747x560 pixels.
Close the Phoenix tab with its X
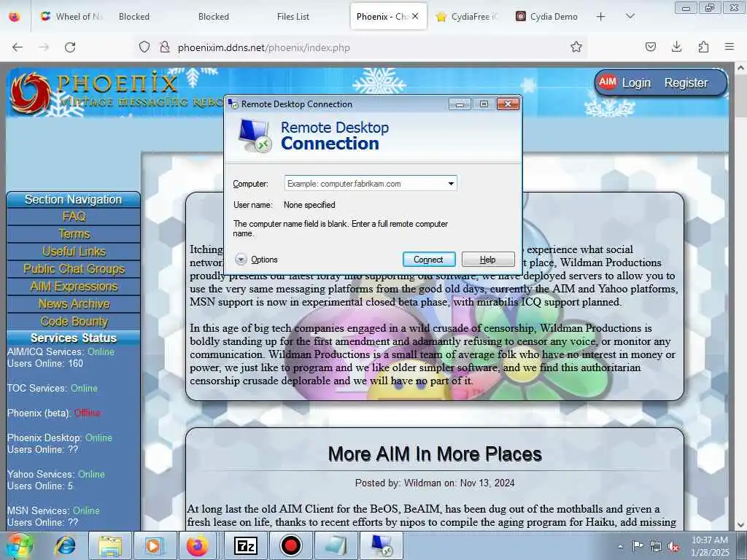tap(415, 16)
